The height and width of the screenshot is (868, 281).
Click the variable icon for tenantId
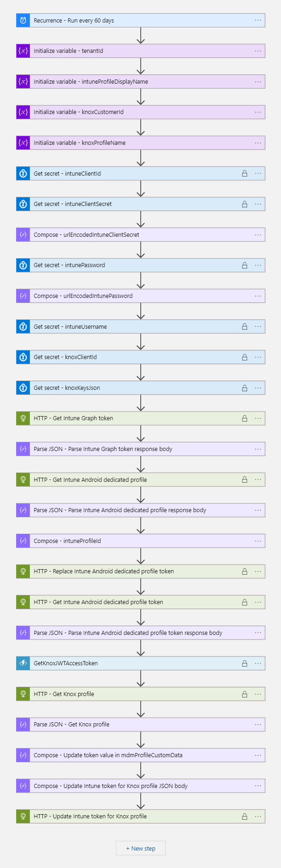[23, 51]
